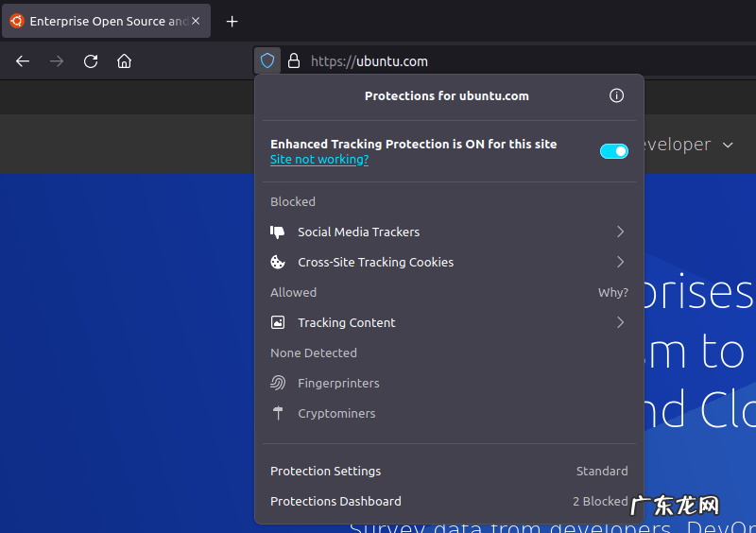This screenshot has height=533, width=756.
Task: Go to the home page icon
Action: click(124, 60)
